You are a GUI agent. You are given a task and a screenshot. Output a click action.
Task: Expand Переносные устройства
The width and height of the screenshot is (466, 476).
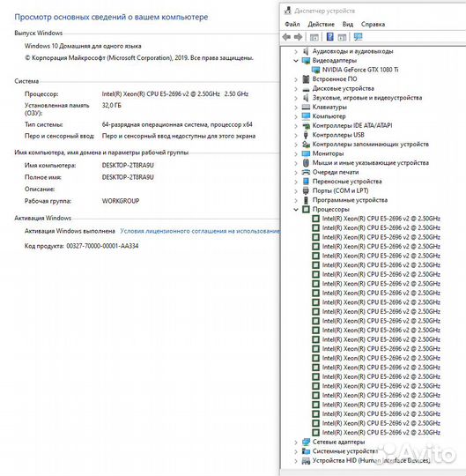(296, 182)
